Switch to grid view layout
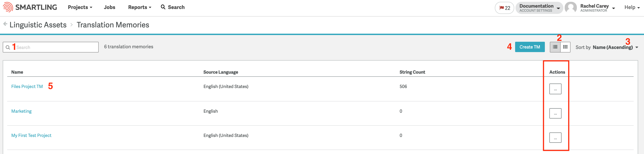 coord(565,47)
